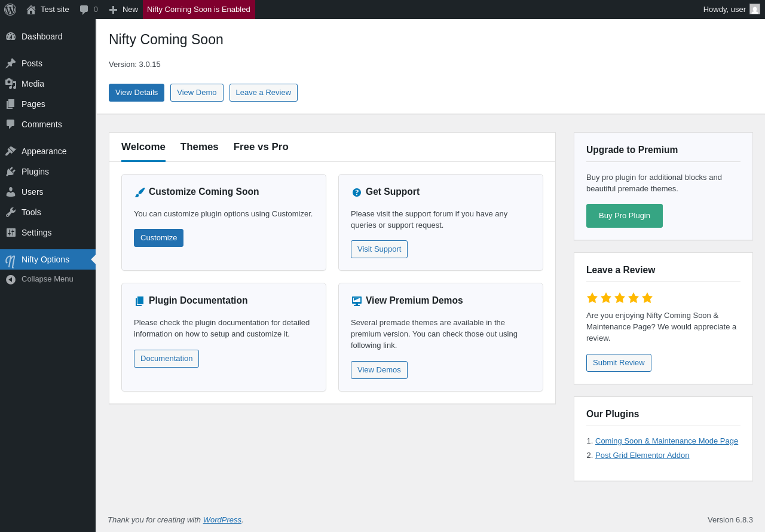765x532 pixels.
Task: Click the Nifty Coming Soon page title
Action: (166, 39)
